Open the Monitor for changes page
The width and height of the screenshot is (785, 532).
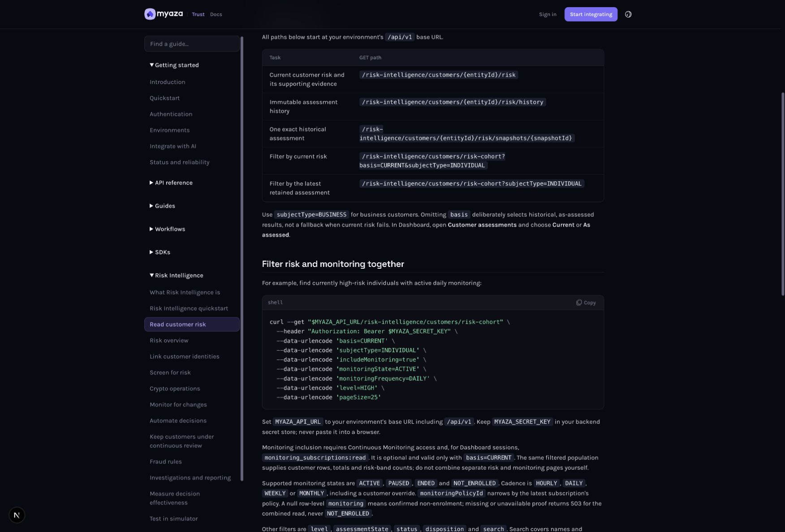pos(178,405)
